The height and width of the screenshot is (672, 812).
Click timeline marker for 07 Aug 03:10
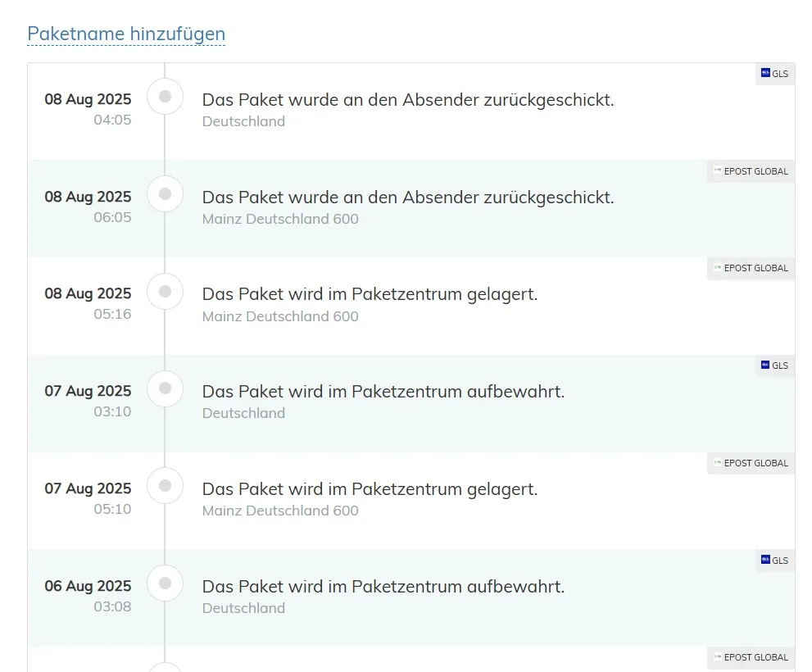[166, 388]
